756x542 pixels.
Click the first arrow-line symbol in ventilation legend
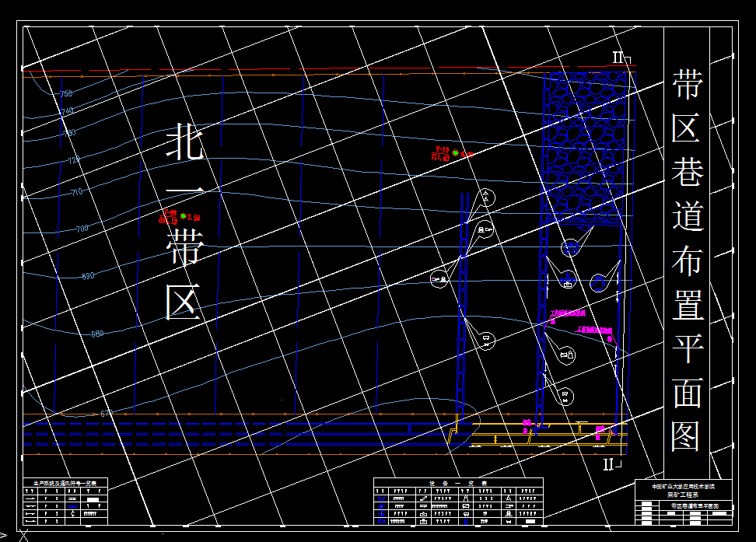(x=31, y=498)
